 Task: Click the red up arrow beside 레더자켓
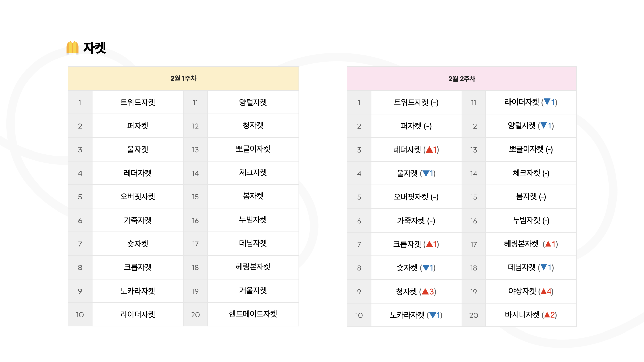(429, 149)
